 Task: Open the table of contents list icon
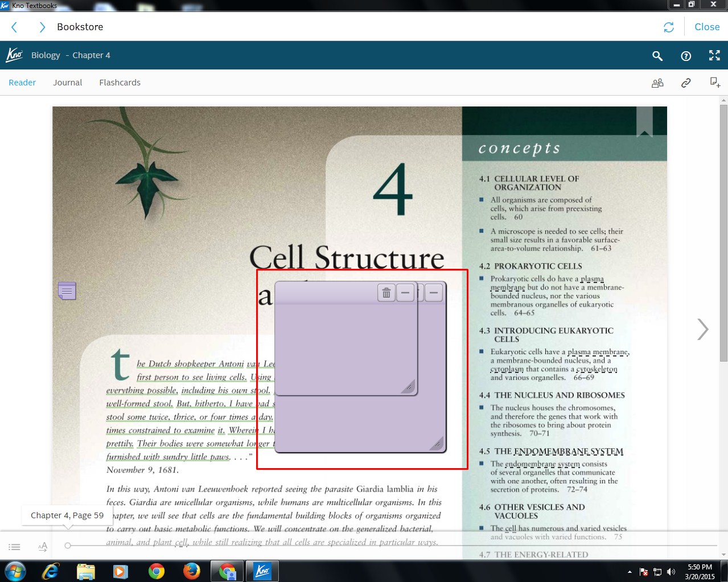click(x=14, y=547)
